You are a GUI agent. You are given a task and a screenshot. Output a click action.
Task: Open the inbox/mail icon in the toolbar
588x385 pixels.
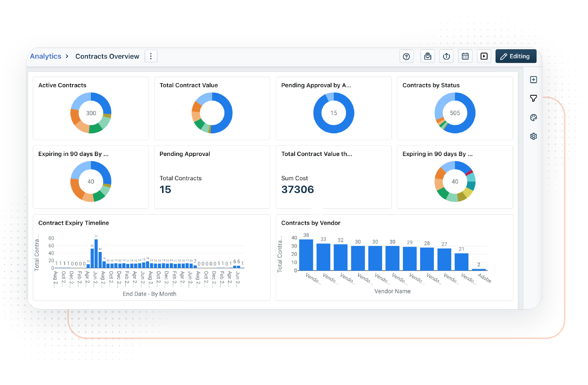427,56
